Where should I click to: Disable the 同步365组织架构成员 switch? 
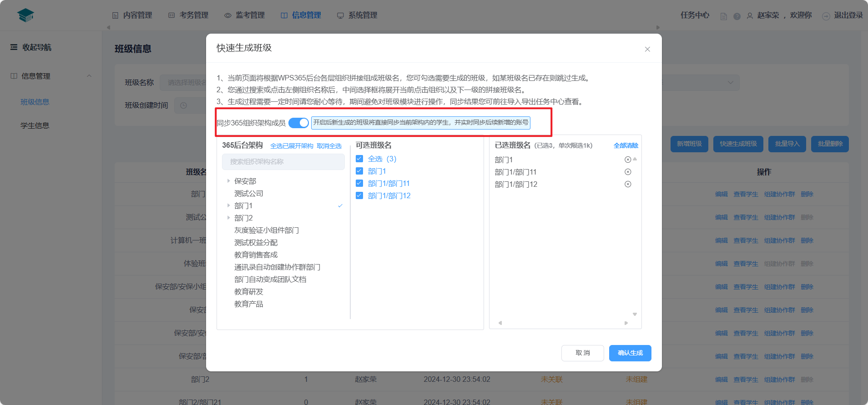(298, 123)
